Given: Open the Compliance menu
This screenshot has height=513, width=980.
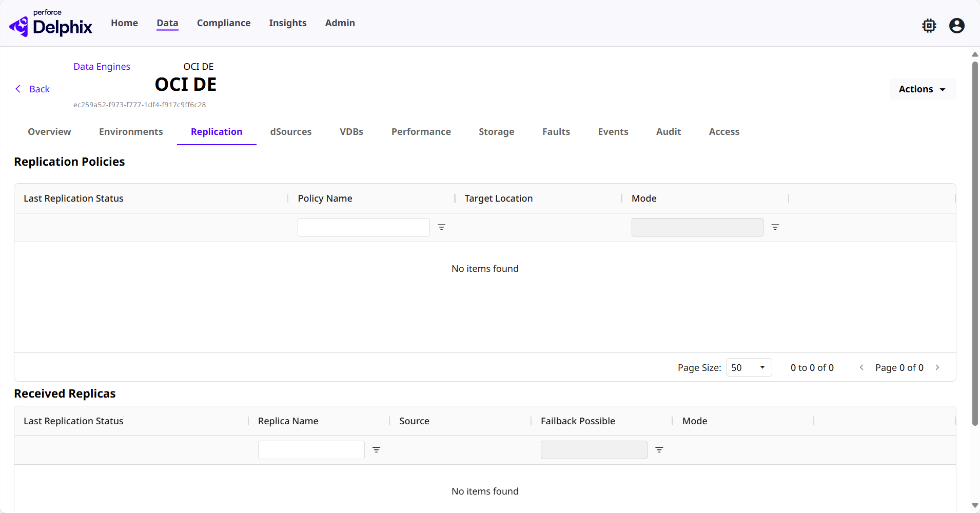Looking at the screenshot, I should pyautogui.click(x=224, y=23).
